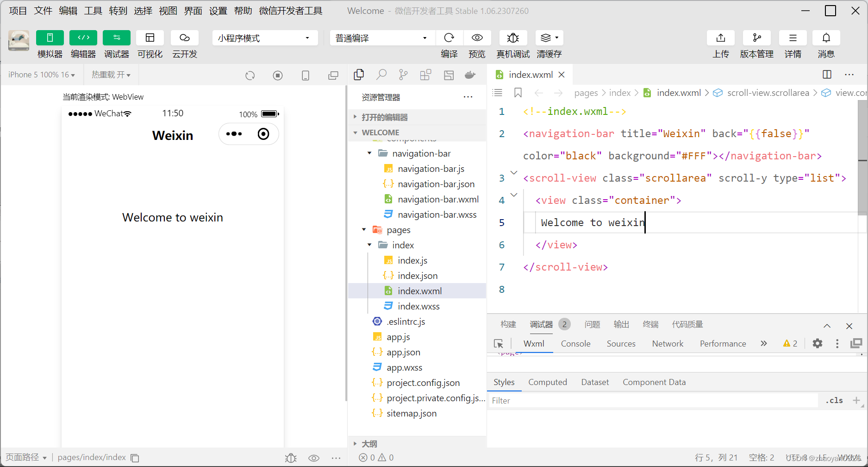Viewport: 868px width, 467px height.
Task: Collapse the navigation-bar folder
Action: 417,153
